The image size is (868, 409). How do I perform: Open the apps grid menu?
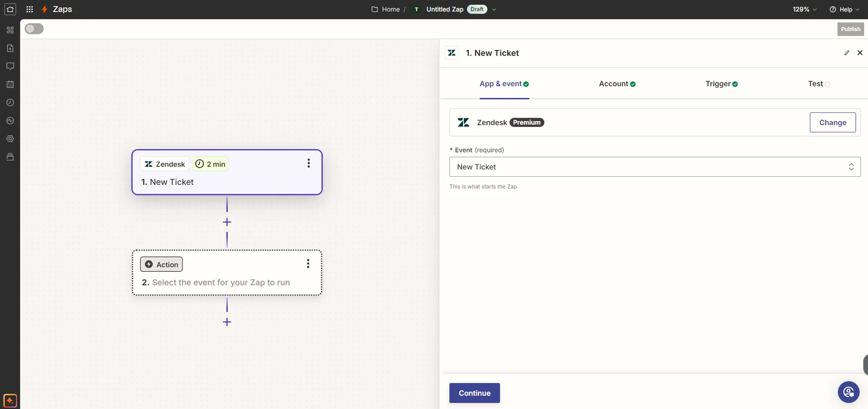point(30,9)
